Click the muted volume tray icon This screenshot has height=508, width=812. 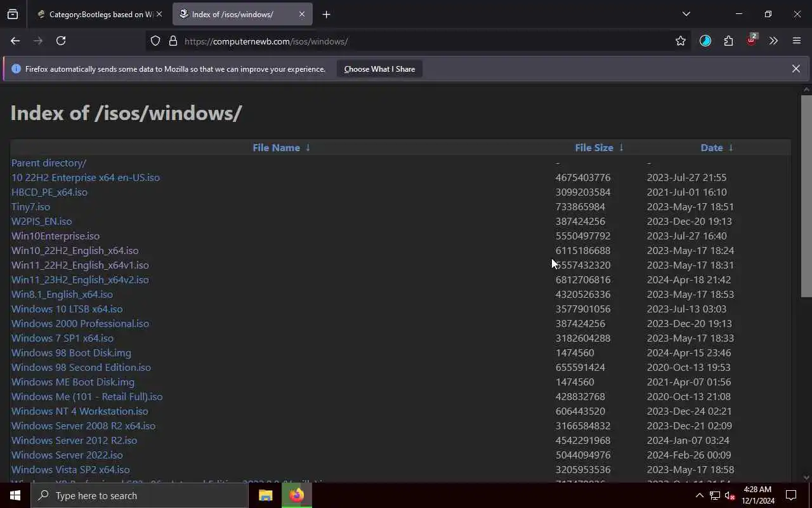(730, 495)
